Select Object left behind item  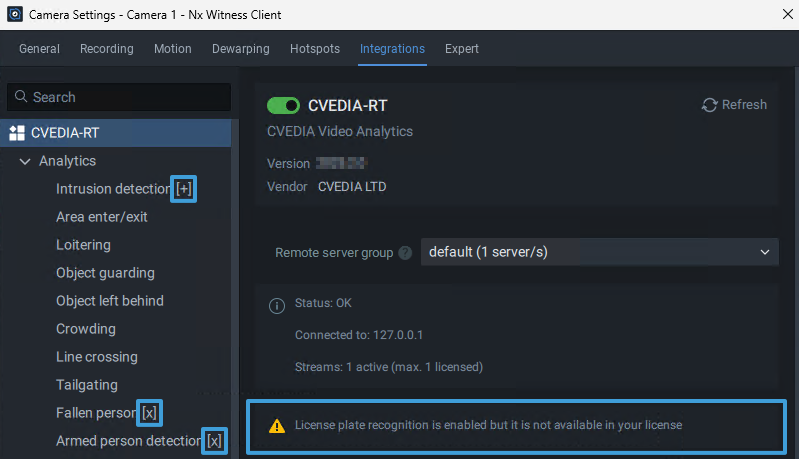point(110,301)
